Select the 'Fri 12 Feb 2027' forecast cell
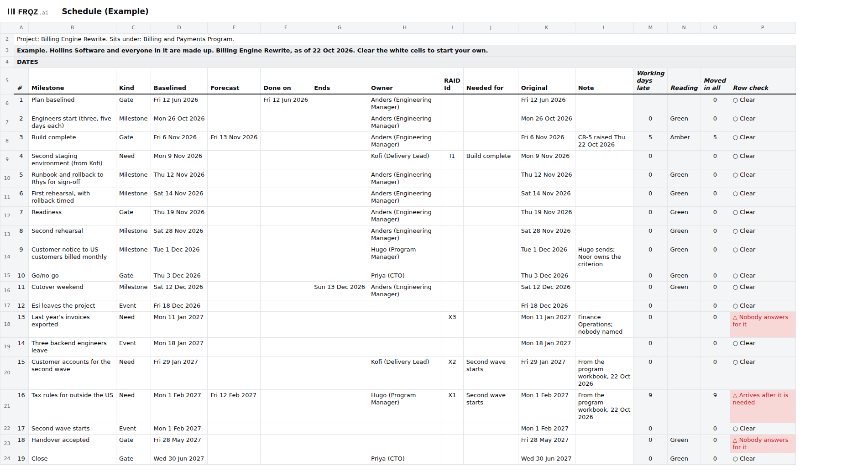The height and width of the screenshot is (472, 868). 234,406
